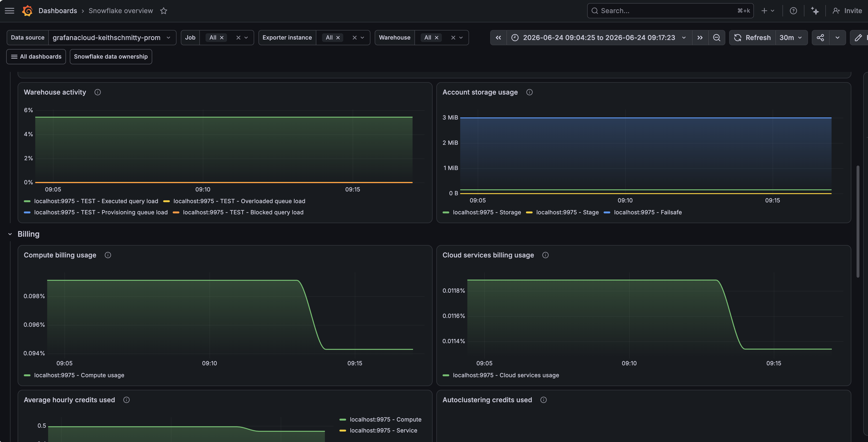Remove the All tag from Job filter
This screenshot has height=442, width=868.
[222, 37]
